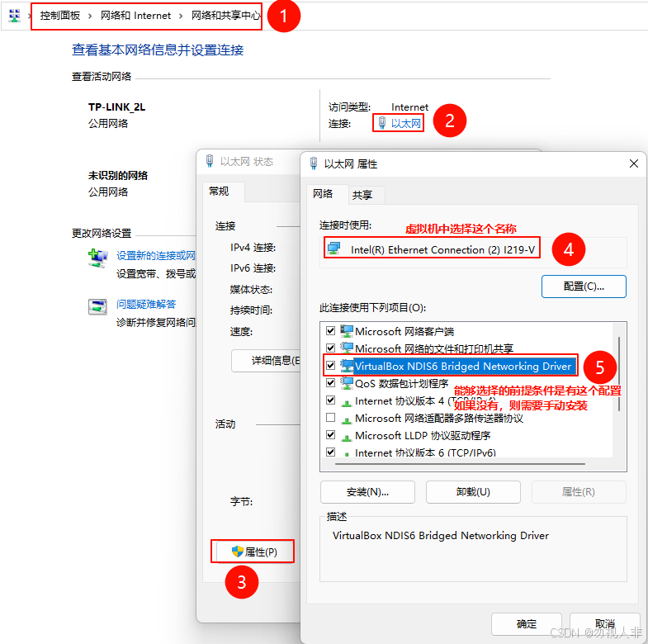Enable Microsoft 网络适配器多路传送器协议 checkbox
The image size is (648, 644).
(x=330, y=418)
